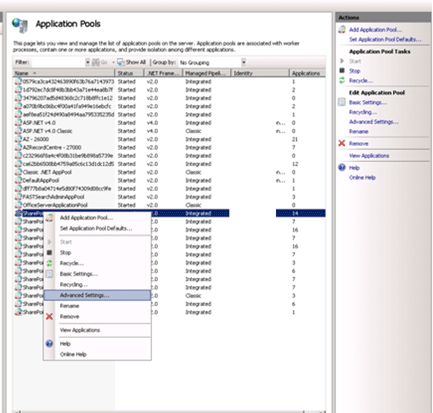This screenshot has width=433, height=413.
Task: Select View Applications in context menu
Action: pyautogui.click(x=80, y=330)
